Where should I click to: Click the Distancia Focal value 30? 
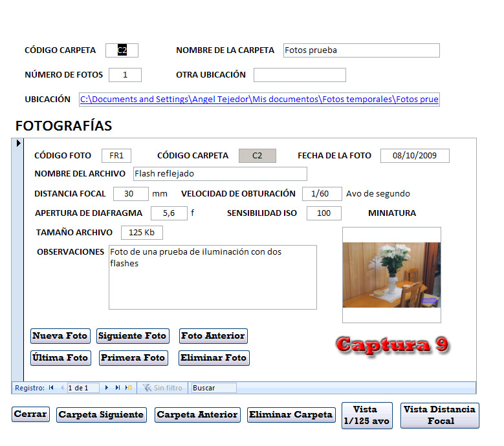pyautogui.click(x=131, y=194)
